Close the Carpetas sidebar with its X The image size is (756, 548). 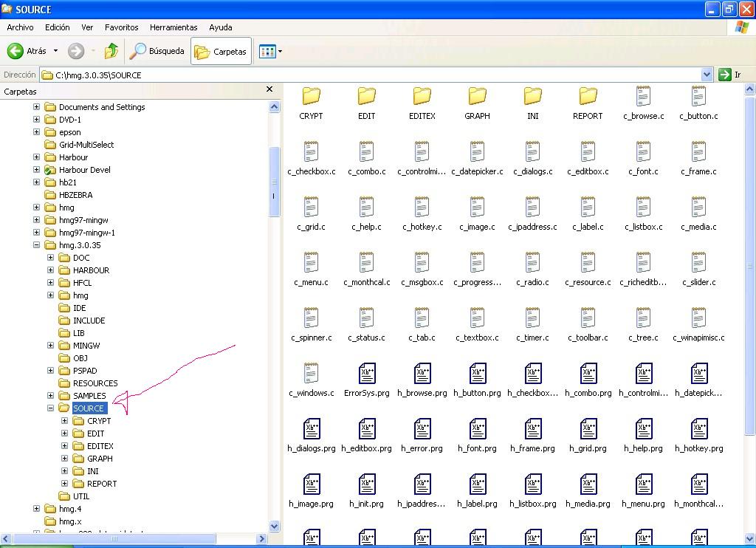[269, 89]
